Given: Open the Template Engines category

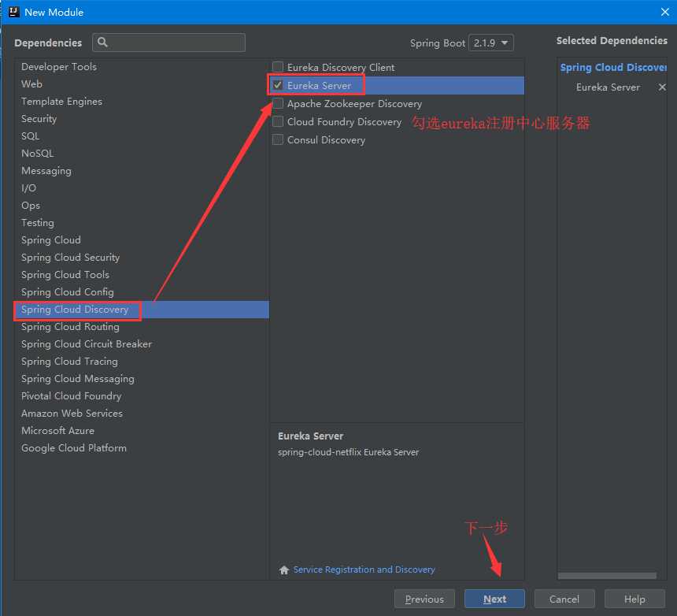Looking at the screenshot, I should point(141,101).
